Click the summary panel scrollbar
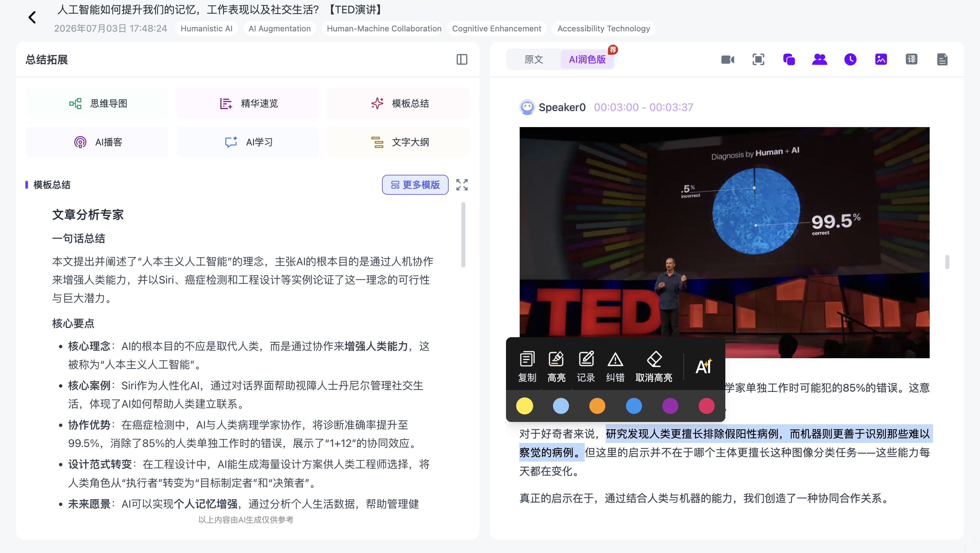The height and width of the screenshot is (553, 980). (463, 235)
